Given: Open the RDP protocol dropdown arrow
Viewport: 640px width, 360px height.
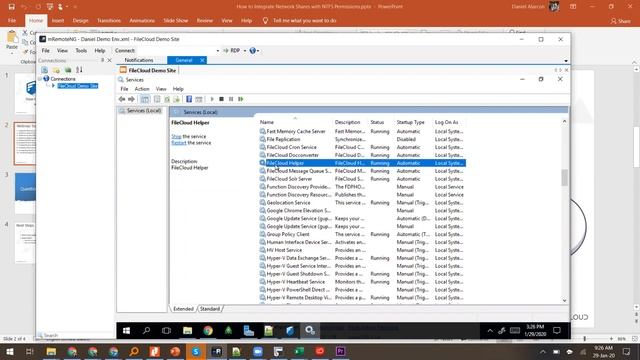Looking at the screenshot, I should coord(245,51).
